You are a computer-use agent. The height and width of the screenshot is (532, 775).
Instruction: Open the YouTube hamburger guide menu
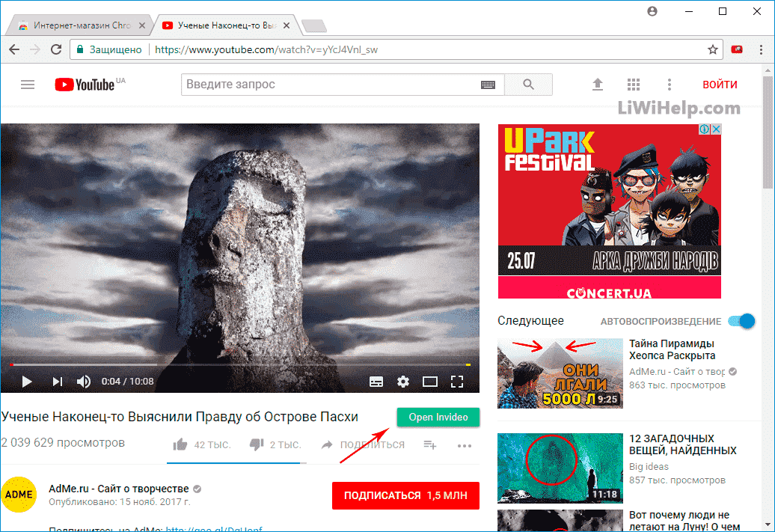[28, 85]
